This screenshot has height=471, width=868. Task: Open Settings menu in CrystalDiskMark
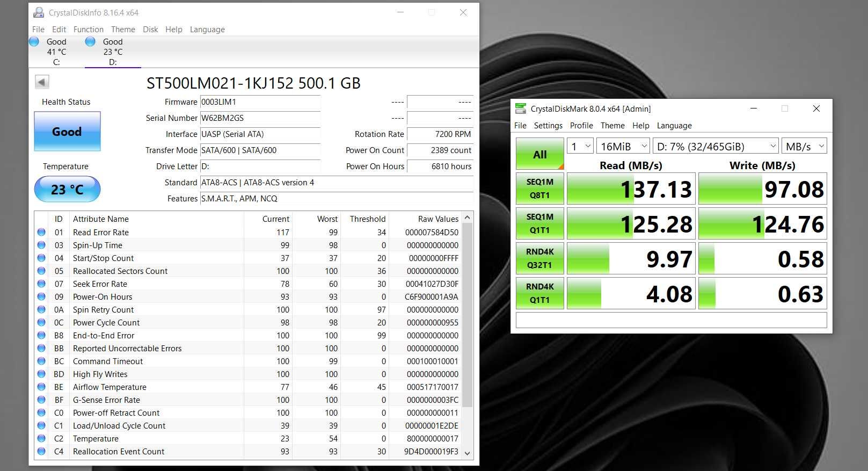pyautogui.click(x=548, y=125)
